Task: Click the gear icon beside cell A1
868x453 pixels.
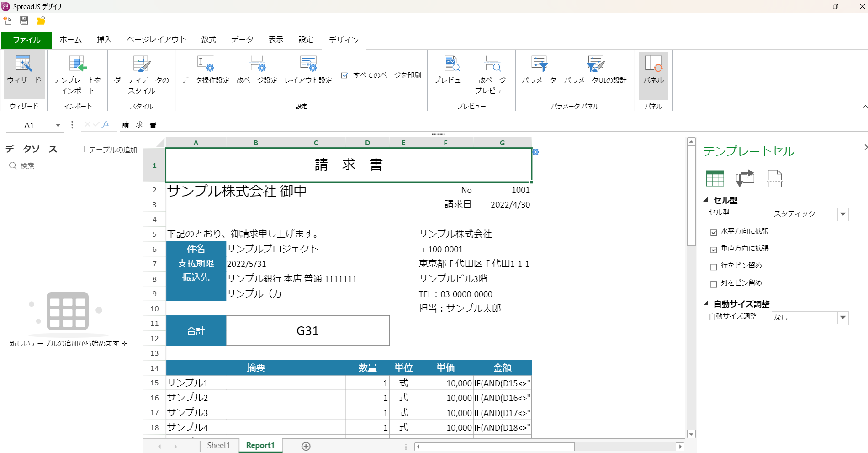Action: [536, 152]
